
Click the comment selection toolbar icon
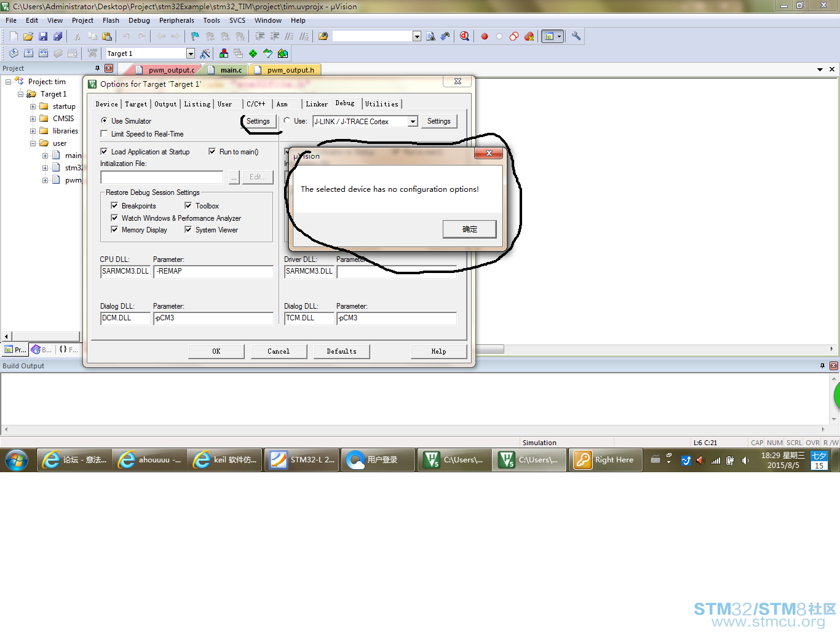pos(289,36)
